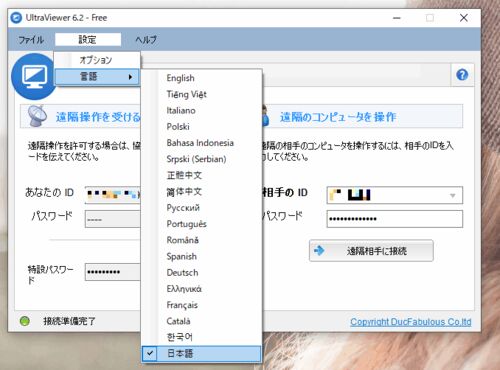Viewport: 500px width, 370px height.
Task: Open the ファイル menu
Action: 31,40
